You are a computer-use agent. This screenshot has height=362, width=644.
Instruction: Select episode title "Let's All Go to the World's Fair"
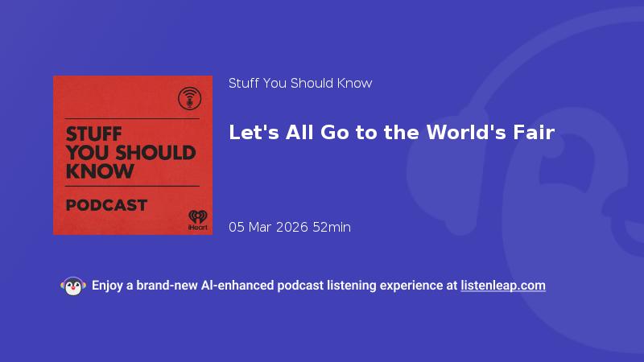point(391,133)
